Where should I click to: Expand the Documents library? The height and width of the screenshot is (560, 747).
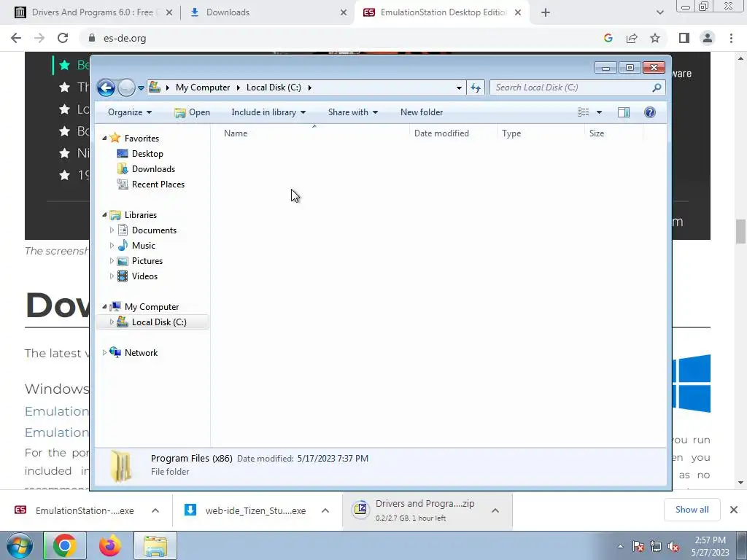[x=112, y=230]
